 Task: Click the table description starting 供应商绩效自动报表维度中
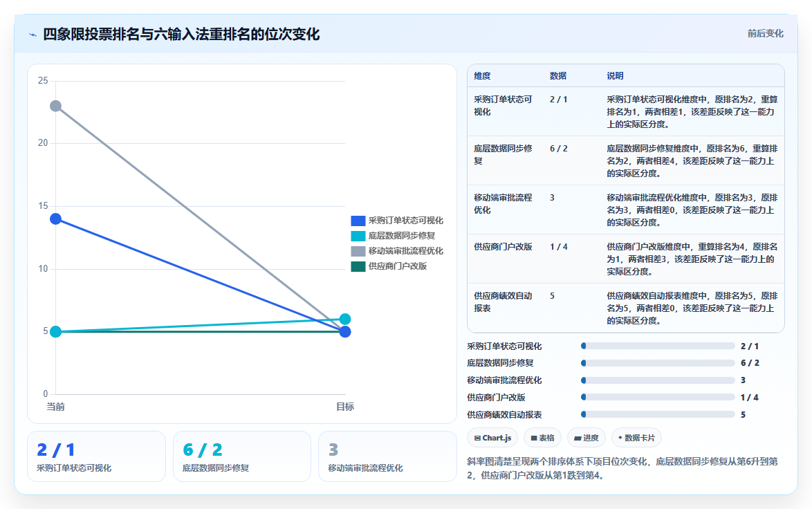[x=692, y=308]
